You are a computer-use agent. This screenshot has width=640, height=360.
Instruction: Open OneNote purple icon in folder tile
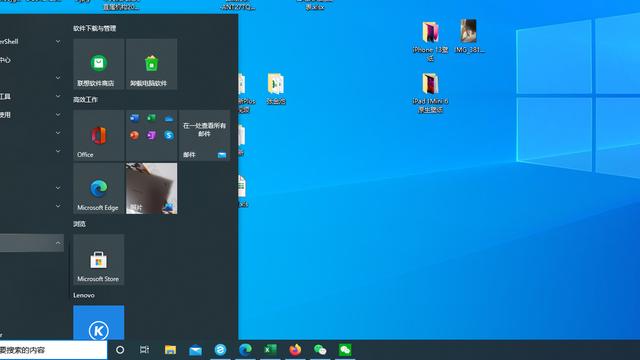(x=151, y=135)
